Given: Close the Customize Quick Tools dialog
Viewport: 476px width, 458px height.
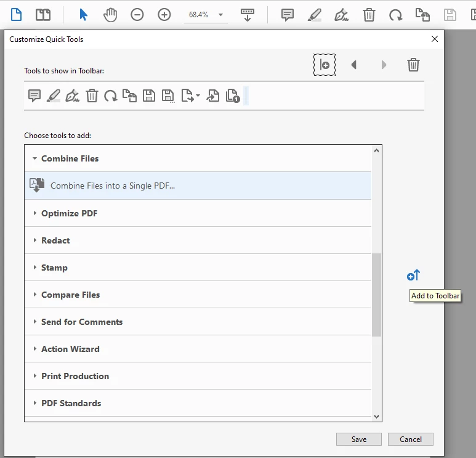Looking at the screenshot, I should (x=435, y=39).
